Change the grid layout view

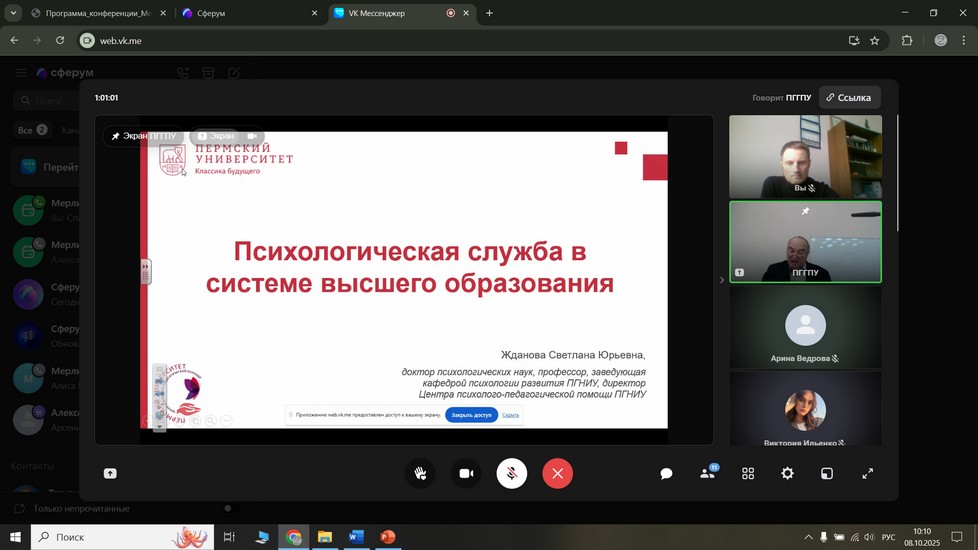[x=748, y=473]
